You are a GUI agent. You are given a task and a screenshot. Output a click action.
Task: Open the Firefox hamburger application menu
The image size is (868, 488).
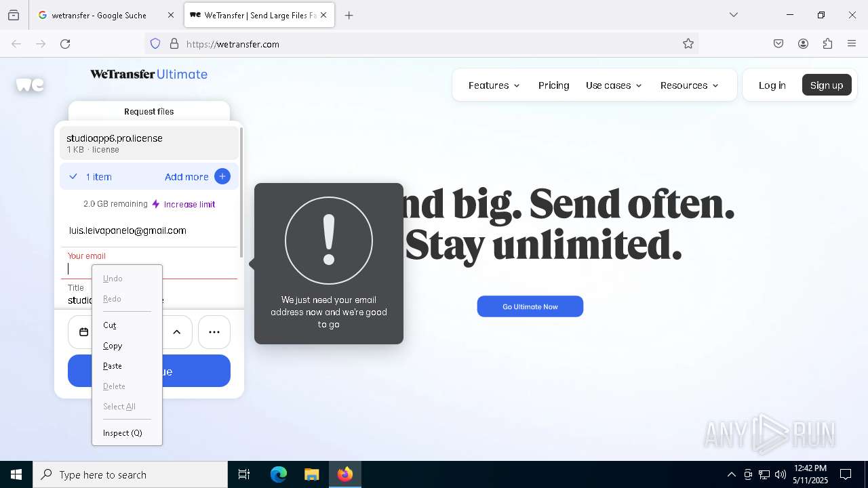[x=852, y=44]
